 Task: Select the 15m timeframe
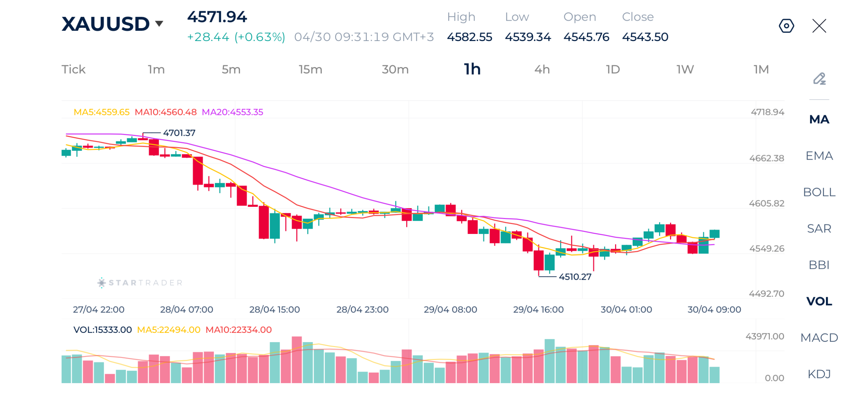(x=310, y=69)
